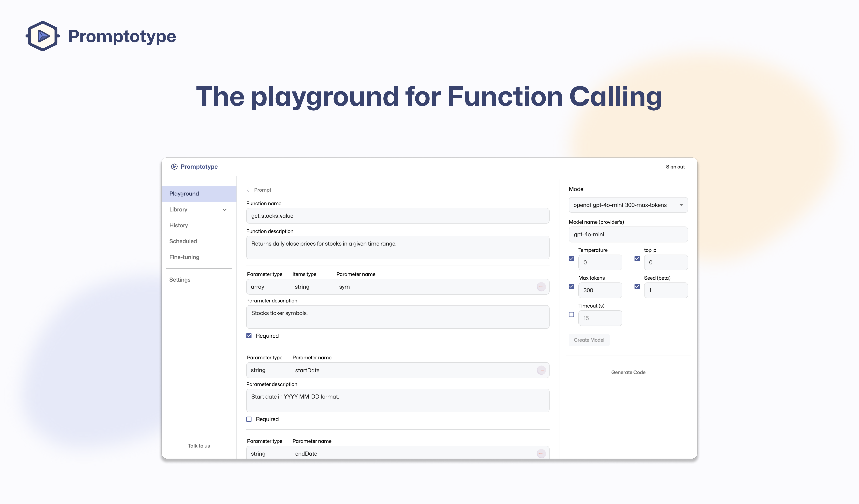Click the Generate Code button
859x504 pixels.
pyautogui.click(x=628, y=372)
